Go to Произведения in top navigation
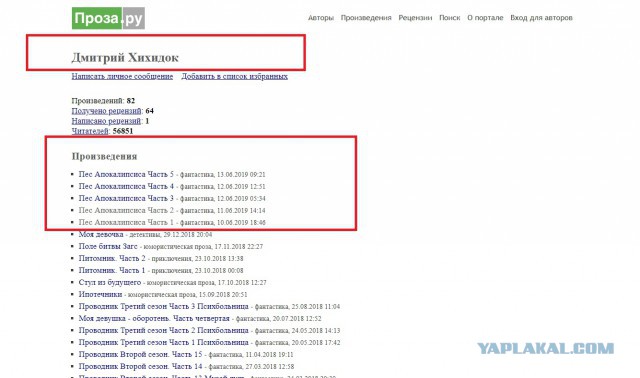The width and height of the screenshot is (640, 378). point(366,18)
